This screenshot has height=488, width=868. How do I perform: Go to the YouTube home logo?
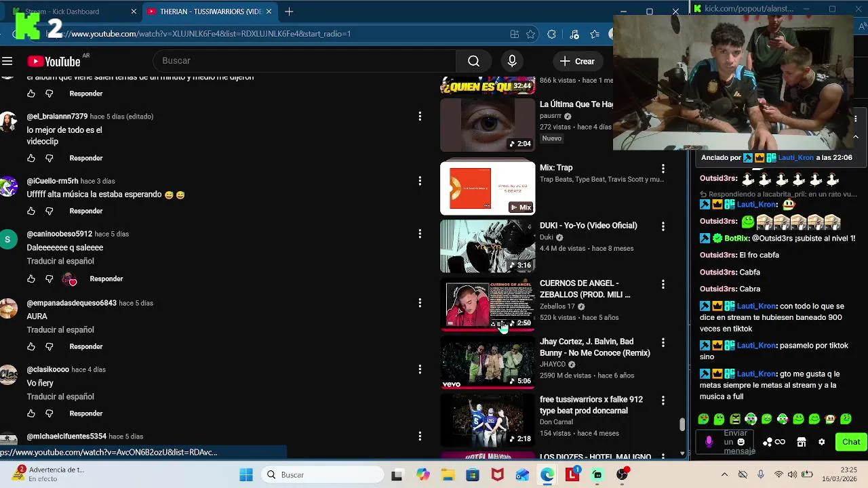tap(54, 61)
